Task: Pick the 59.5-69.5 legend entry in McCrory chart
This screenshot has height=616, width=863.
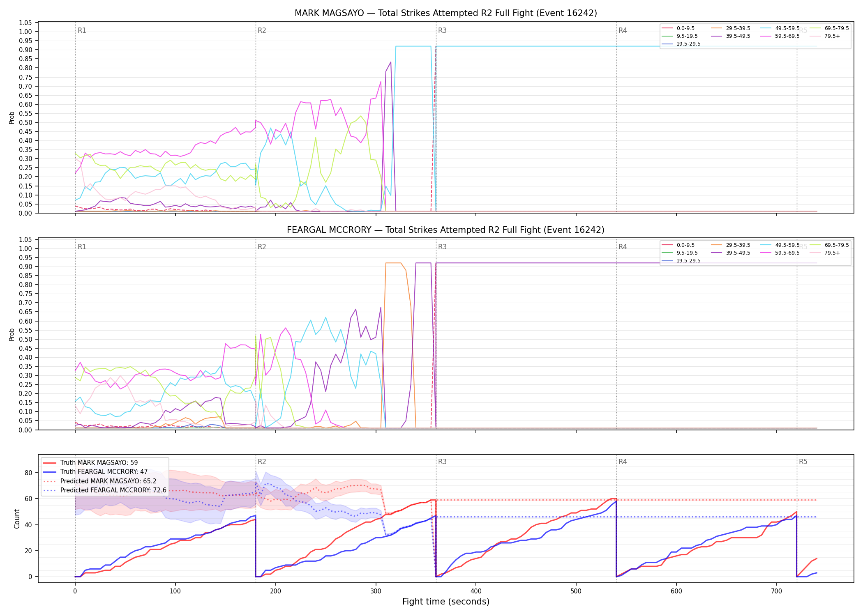Action: [x=780, y=253]
